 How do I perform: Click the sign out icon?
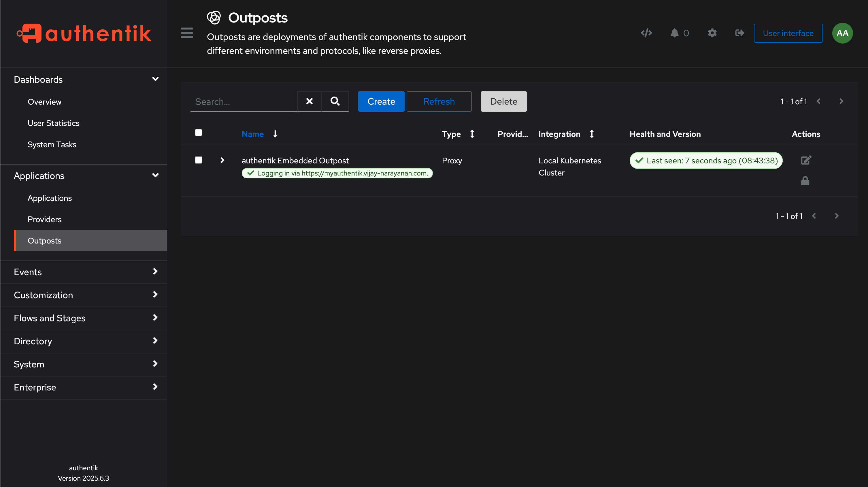pyautogui.click(x=739, y=33)
